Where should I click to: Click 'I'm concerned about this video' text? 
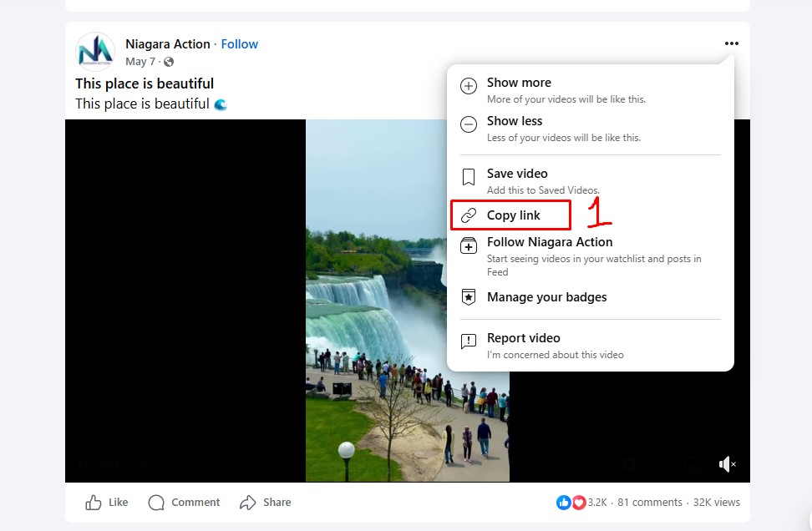(x=556, y=355)
